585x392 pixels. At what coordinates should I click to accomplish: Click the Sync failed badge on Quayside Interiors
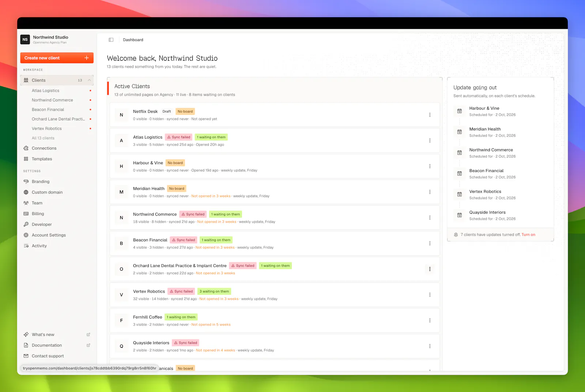click(186, 343)
